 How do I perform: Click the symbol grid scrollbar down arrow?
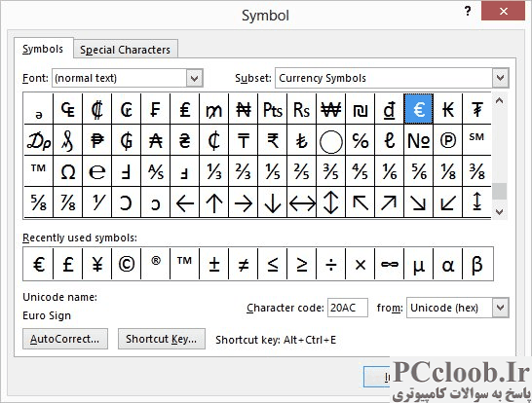pos(499,212)
